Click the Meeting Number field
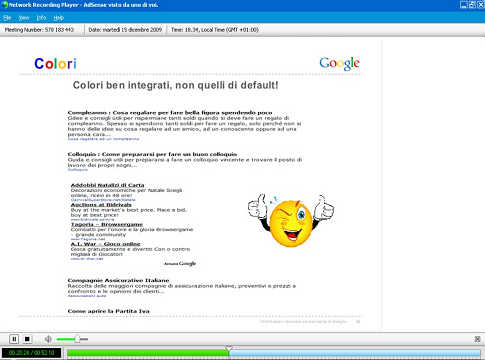 [x=39, y=30]
